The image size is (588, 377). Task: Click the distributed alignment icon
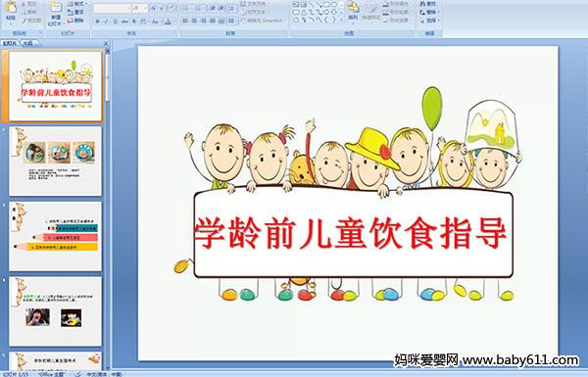221,21
